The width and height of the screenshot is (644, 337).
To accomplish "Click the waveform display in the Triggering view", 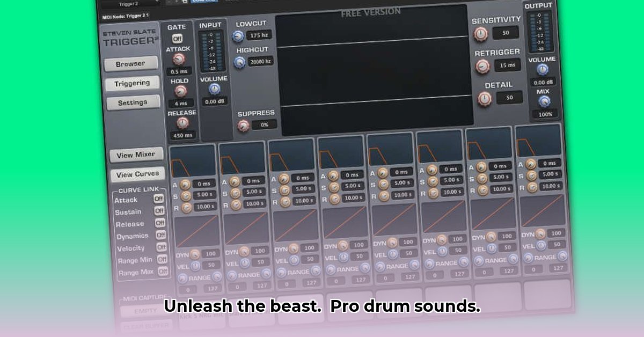I will click(x=374, y=70).
